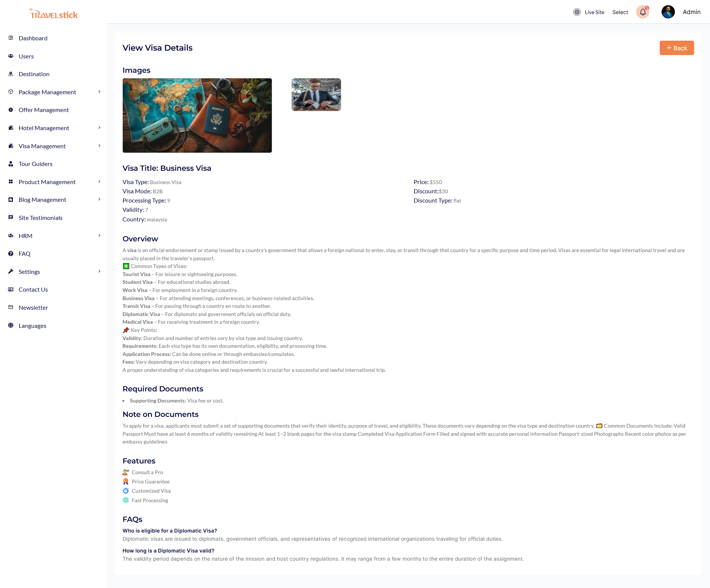Click the Discount value $30
Image resolution: width=710 pixels, height=588 pixels.
(443, 191)
